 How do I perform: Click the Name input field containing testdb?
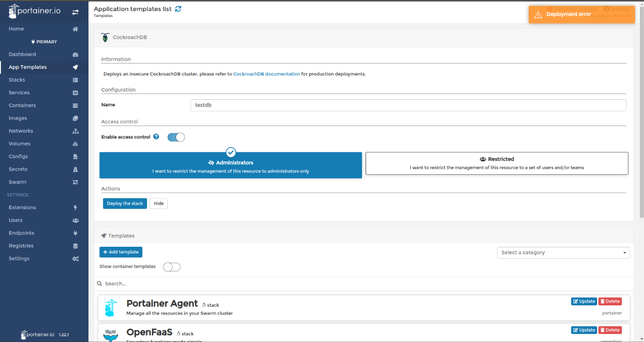pyautogui.click(x=408, y=105)
